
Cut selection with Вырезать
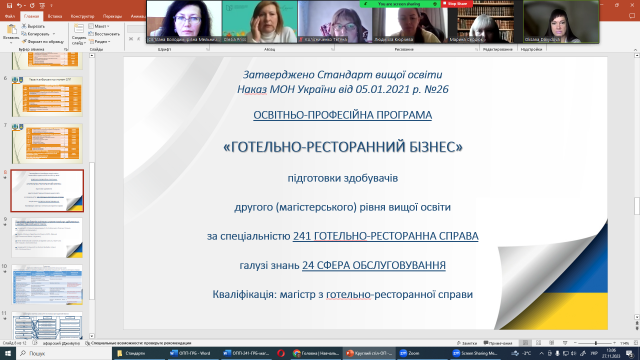click(33, 26)
